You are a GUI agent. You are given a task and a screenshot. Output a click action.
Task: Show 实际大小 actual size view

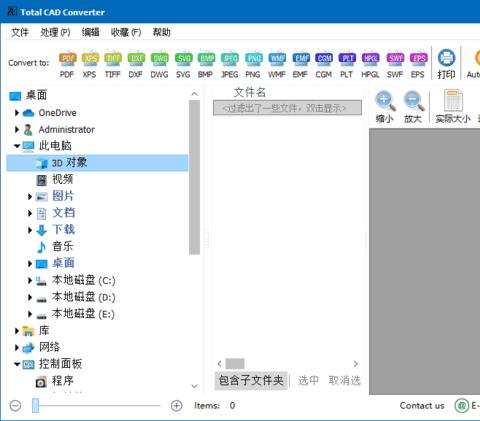(453, 107)
